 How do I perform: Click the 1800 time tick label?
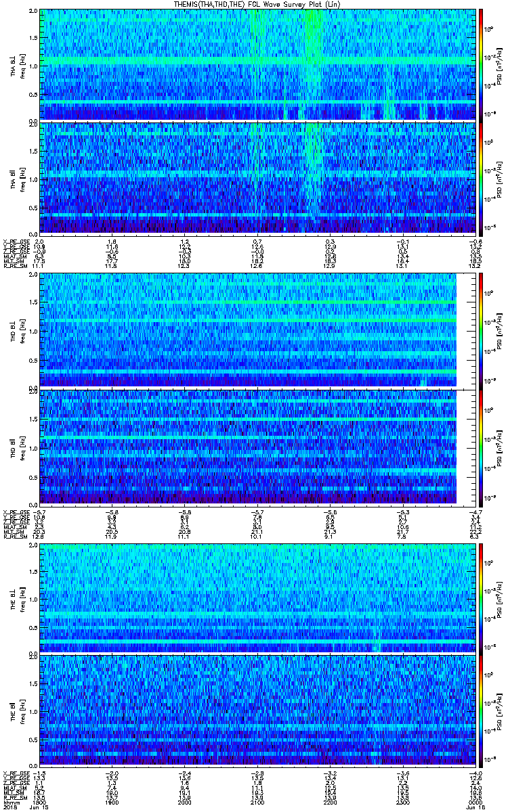pyautogui.click(x=39, y=803)
